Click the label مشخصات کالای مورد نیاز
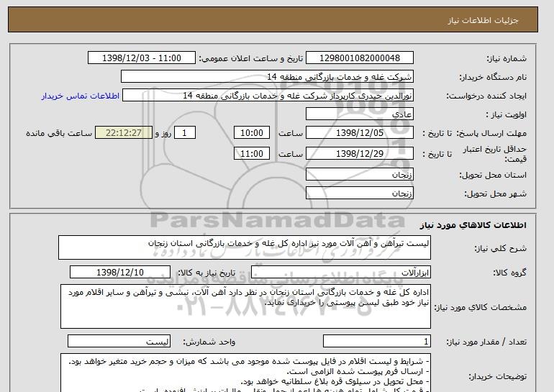Viewport: 554px width, 392px height. (x=481, y=307)
